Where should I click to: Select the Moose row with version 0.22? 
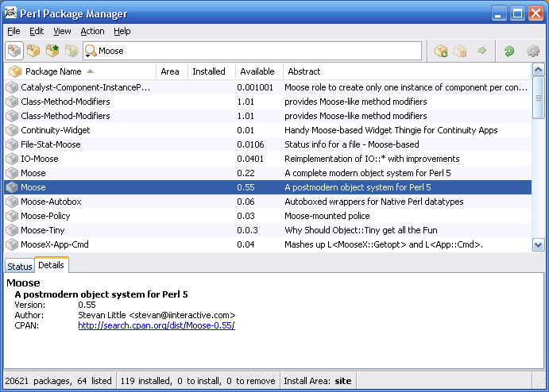[268, 173]
